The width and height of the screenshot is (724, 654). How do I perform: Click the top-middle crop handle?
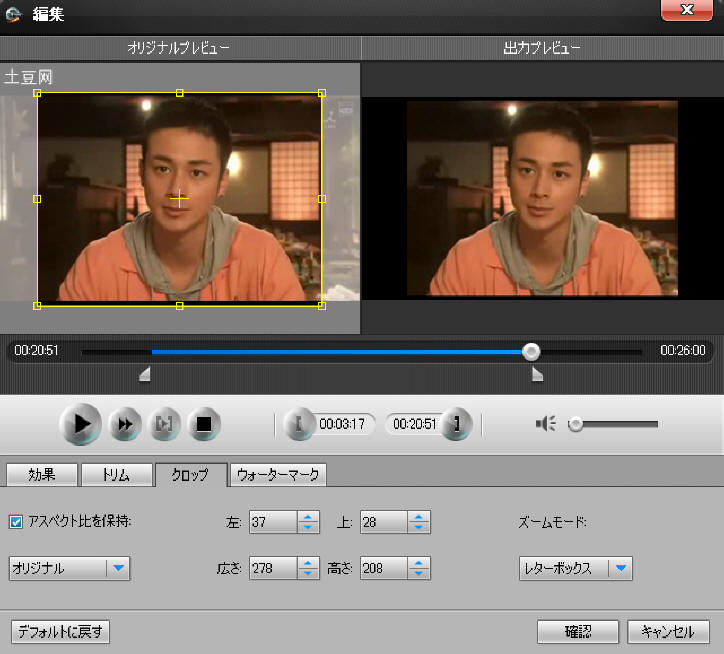pos(180,93)
